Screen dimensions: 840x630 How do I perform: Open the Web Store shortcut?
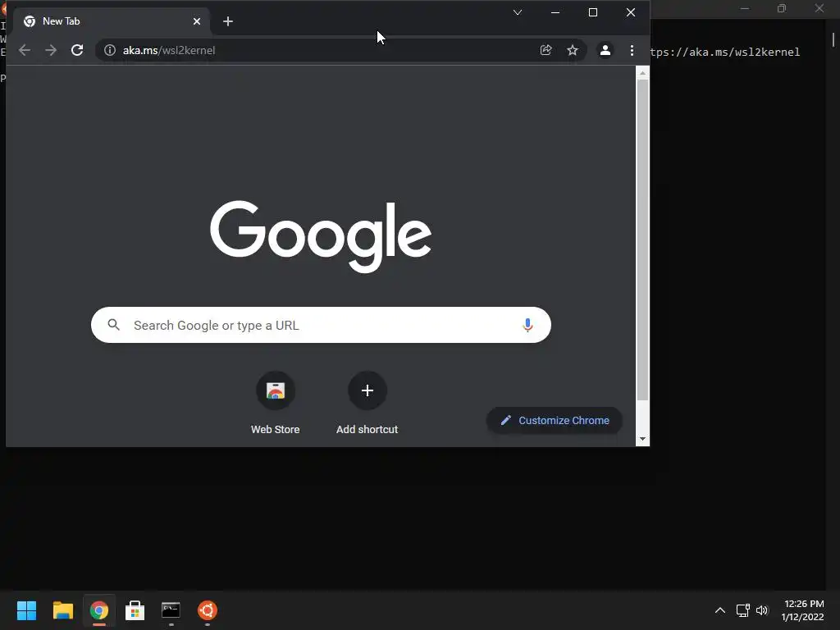click(x=276, y=403)
